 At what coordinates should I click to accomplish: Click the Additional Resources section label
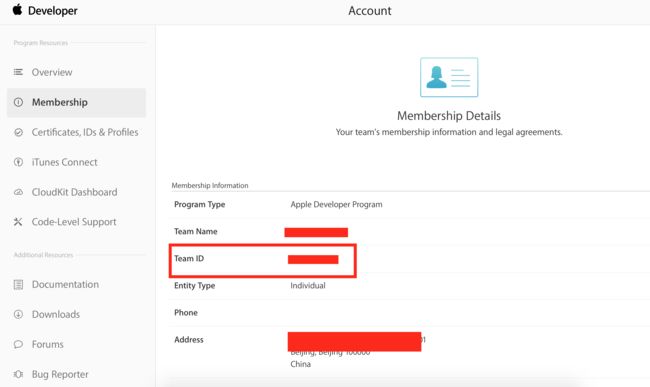click(43, 255)
